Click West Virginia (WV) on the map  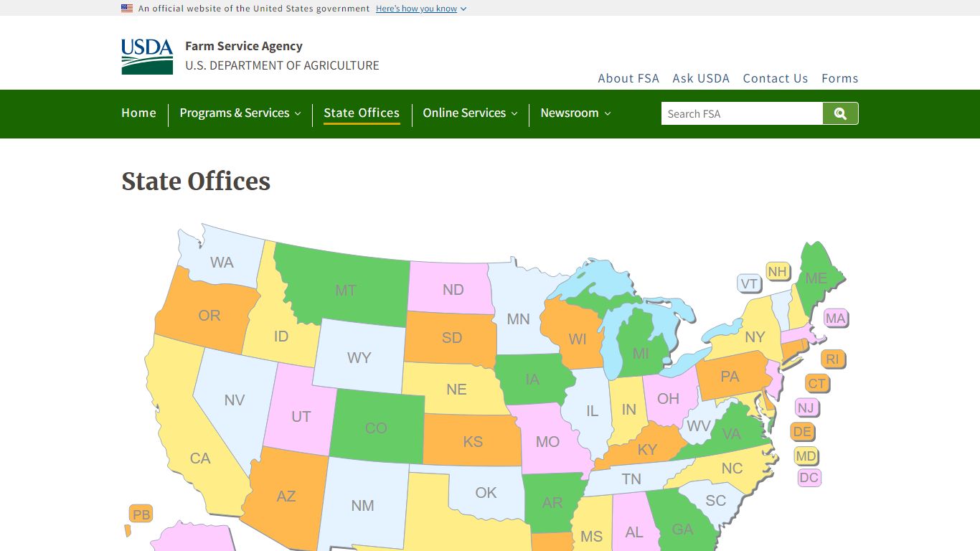pos(698,426)
